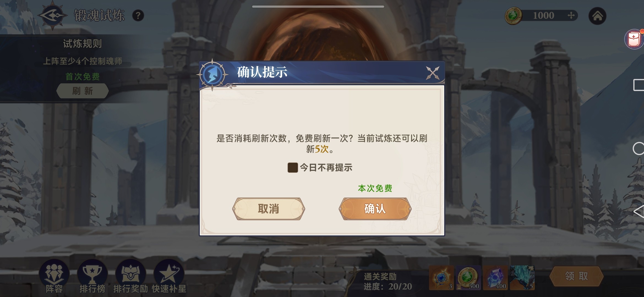Tap the red envelope side icon
The image size is (644, 297).
(634, 39)
